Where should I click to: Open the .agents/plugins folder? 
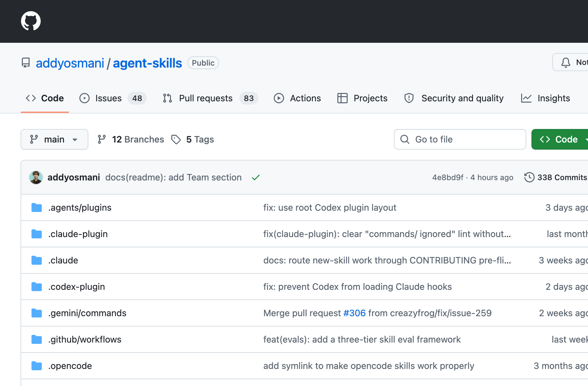(x=80, y=207)
